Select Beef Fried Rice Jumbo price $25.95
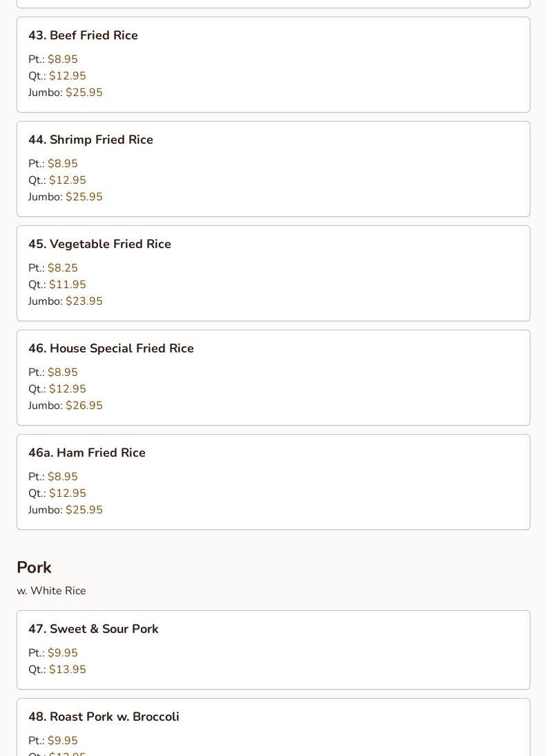Screen dimensions: 547x756 [84, 93]
